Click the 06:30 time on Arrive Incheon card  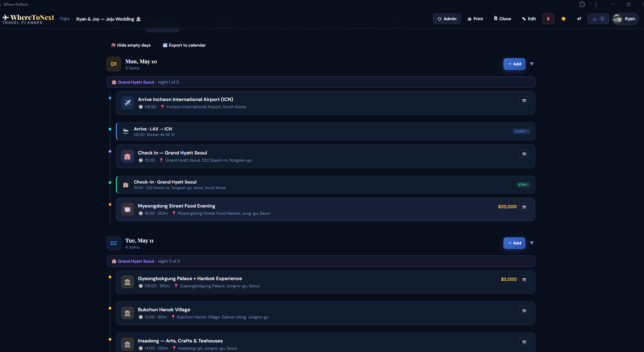(x=150, y=107)
